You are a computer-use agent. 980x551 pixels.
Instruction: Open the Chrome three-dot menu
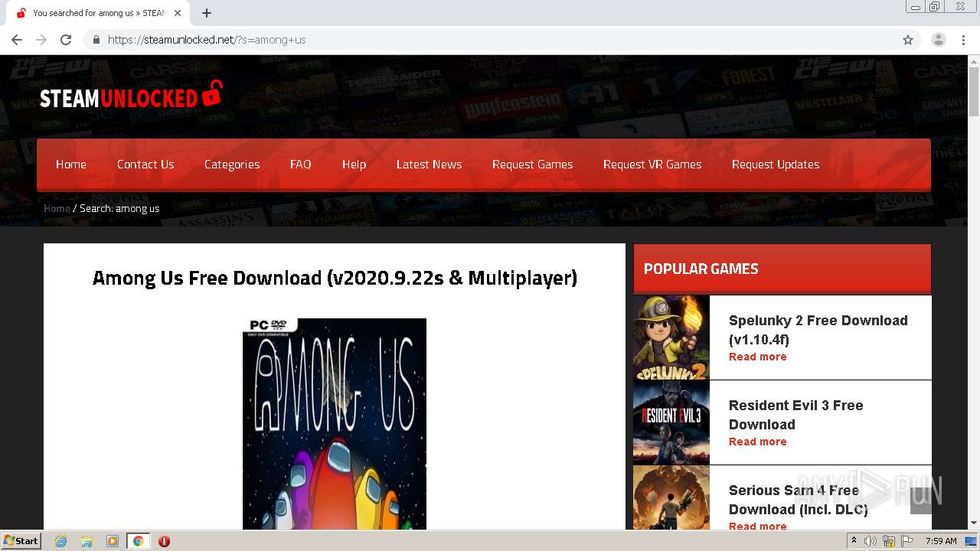pos(962,40)
